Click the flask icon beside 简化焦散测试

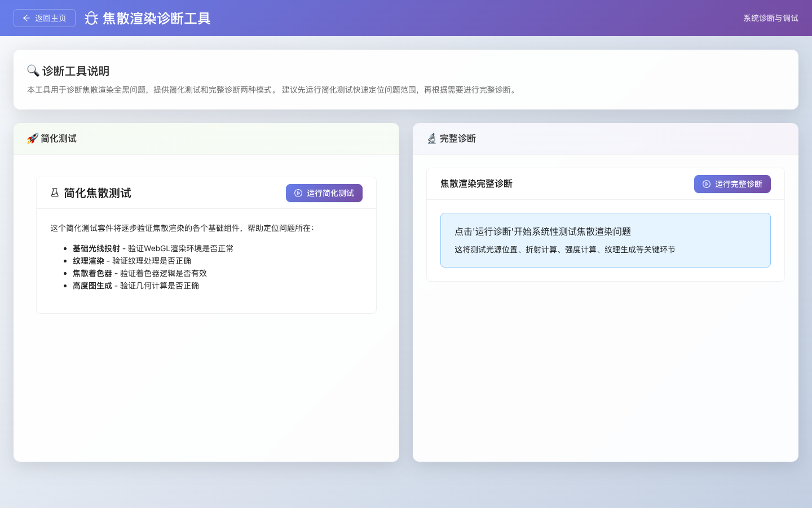pyautogui.click(x=55, y=193)
